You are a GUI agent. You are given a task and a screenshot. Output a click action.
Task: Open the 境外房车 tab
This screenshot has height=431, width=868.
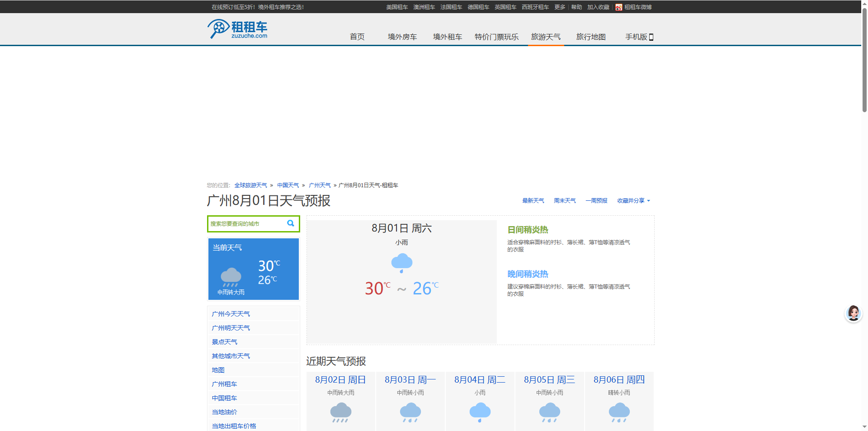click(402, 37)
